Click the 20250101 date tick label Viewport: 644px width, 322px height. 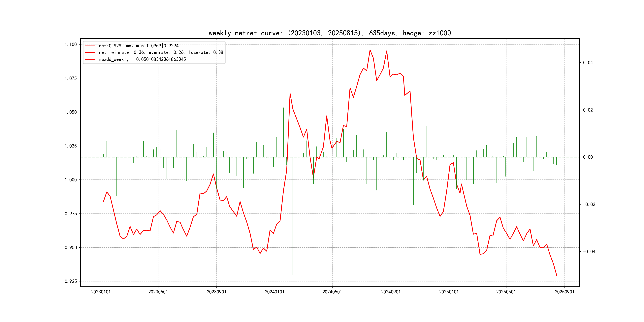tap(449, 292)
